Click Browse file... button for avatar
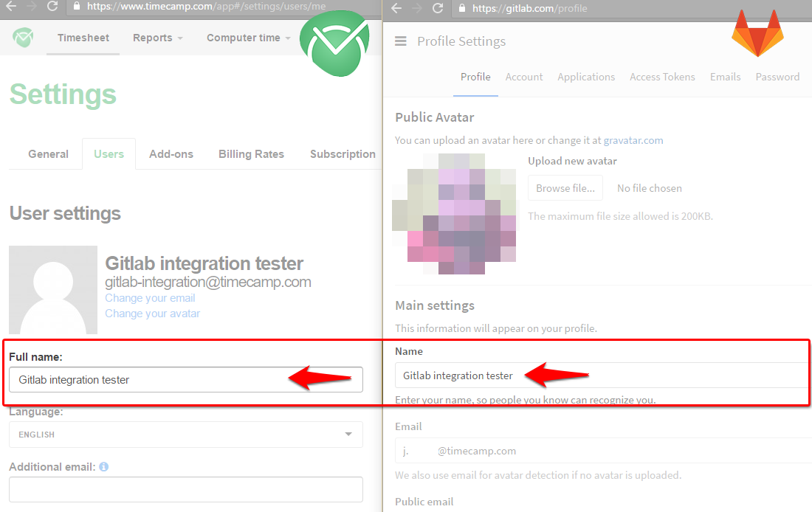812x512 pixels. pyautogui.click(x=565, y=188)
